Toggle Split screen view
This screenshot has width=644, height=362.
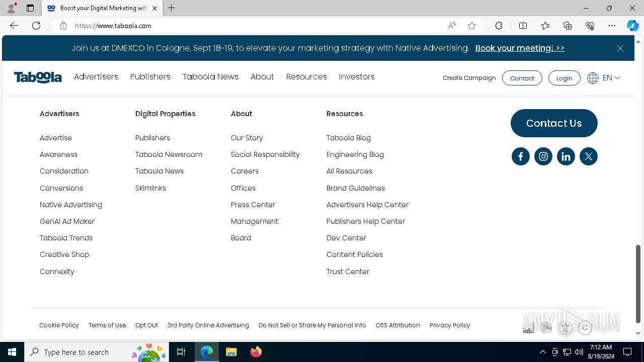523,26
